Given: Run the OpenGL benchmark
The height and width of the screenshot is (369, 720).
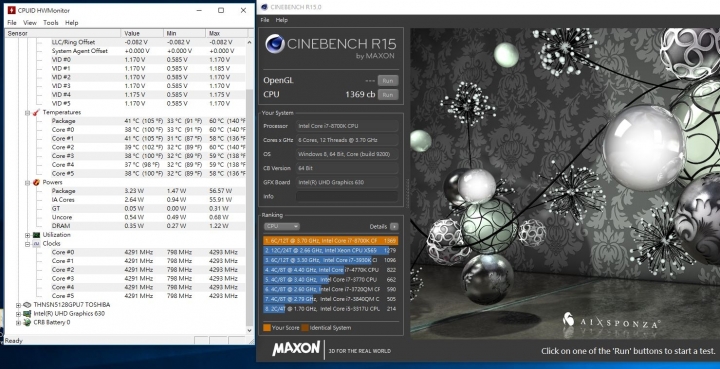Looking at the screenshot, I should coord(388,80).
